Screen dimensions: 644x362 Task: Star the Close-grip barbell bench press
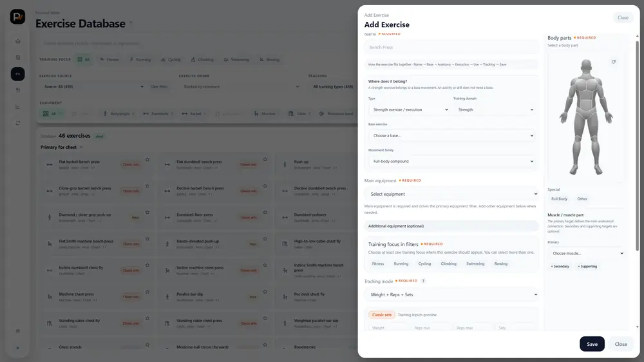(x=147, y=186)
